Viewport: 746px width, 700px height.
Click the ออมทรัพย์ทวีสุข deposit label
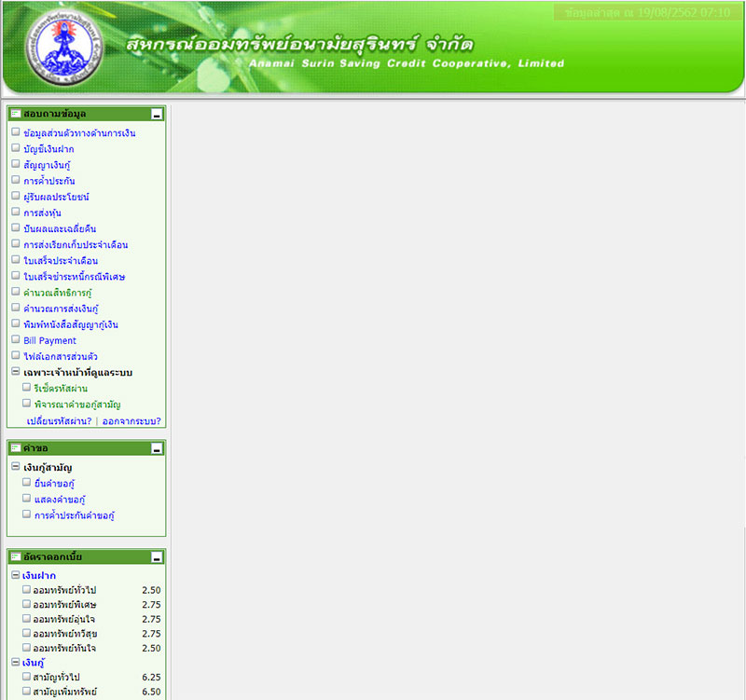(65, 634)
